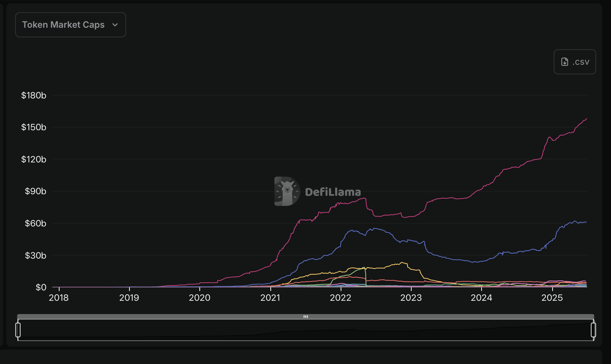611x364 pixels.
Task: Click the DefiLlama llama logo watermark
Action: tap(287, 191)
